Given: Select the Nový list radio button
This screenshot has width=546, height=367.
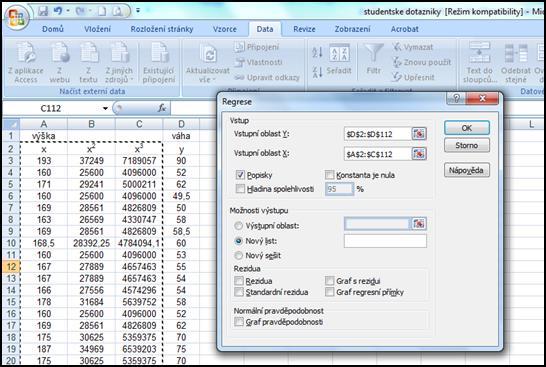Looking at the screenshot, I should click(x=239, y=241).
